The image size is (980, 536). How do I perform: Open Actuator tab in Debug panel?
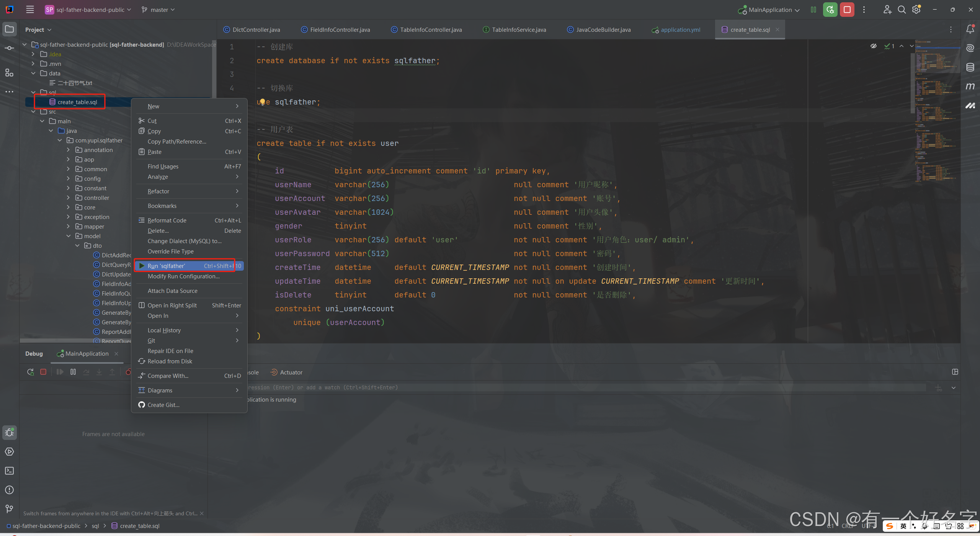[x=286, y=372]
